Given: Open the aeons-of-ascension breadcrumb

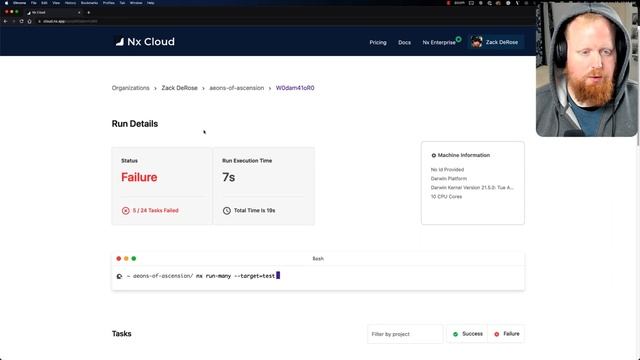Looking at the screenshot, I should 236,88.
